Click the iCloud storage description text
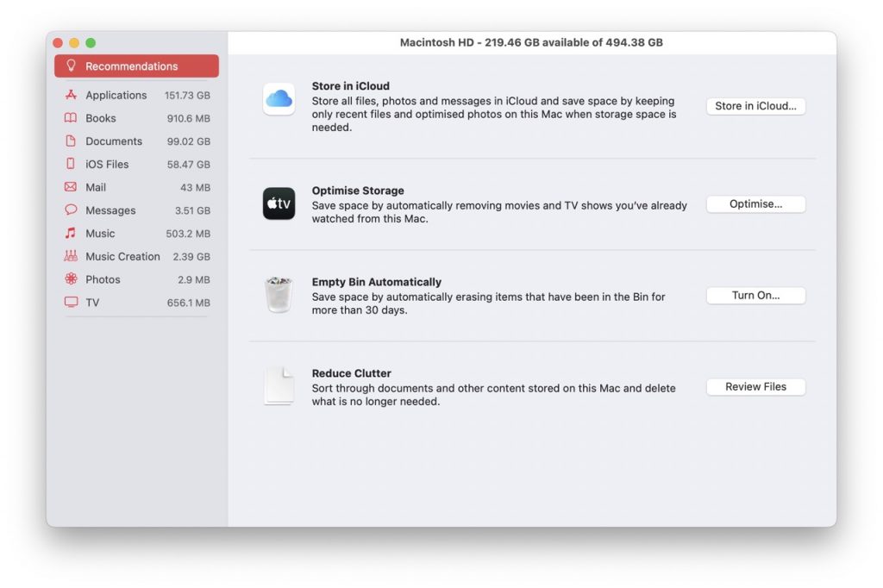The height and width of the screenshot is (588, 883). 494,115
